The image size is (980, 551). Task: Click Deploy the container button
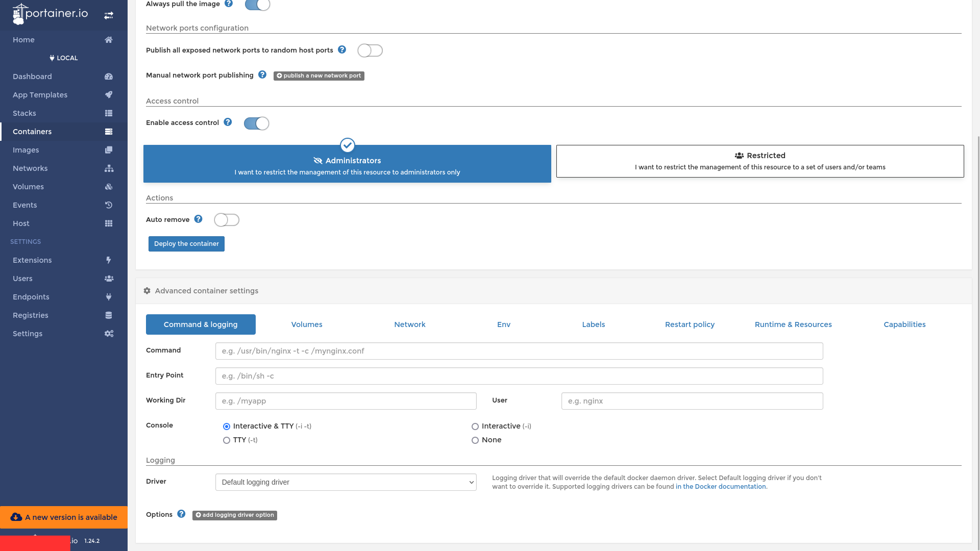click(x=186, y=243)
